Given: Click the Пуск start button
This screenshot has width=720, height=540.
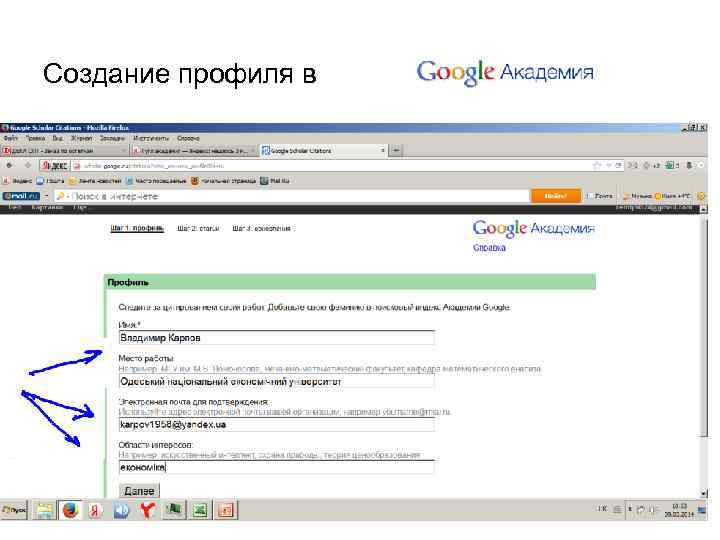Looking at the screenshot, I should coord(14,510).
